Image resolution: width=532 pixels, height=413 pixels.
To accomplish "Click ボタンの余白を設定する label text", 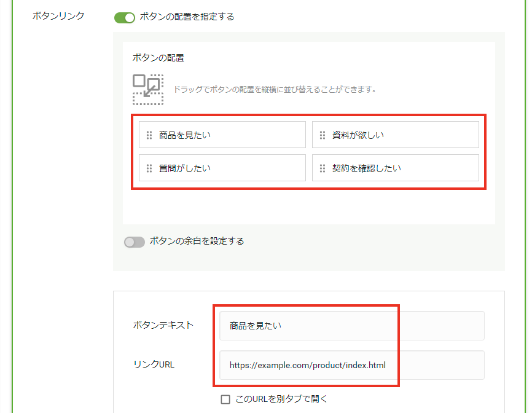I will [197, 241].
